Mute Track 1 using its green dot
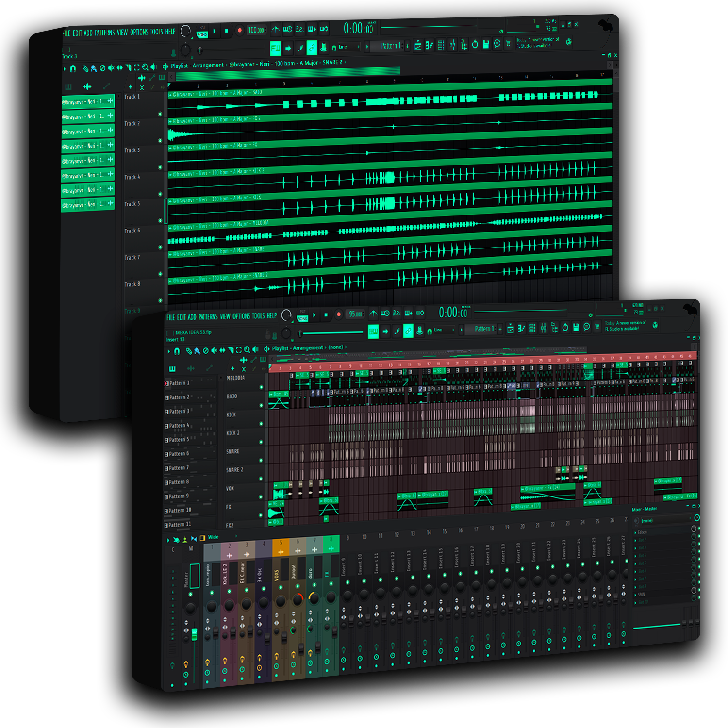 (x=160, y=114)
